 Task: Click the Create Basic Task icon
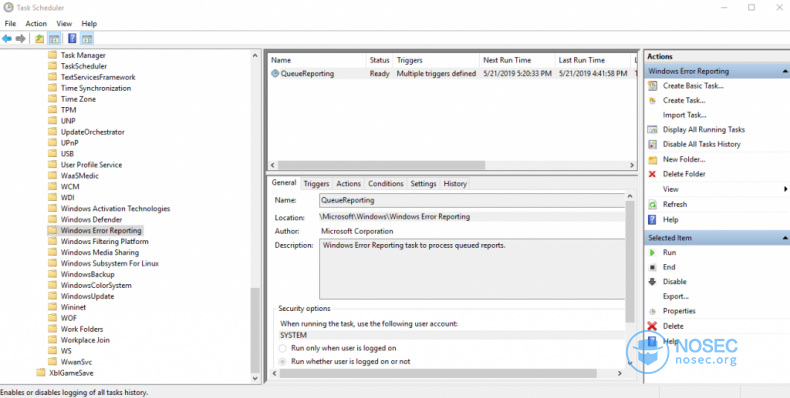pyautogui.click(x=652, y=86)
